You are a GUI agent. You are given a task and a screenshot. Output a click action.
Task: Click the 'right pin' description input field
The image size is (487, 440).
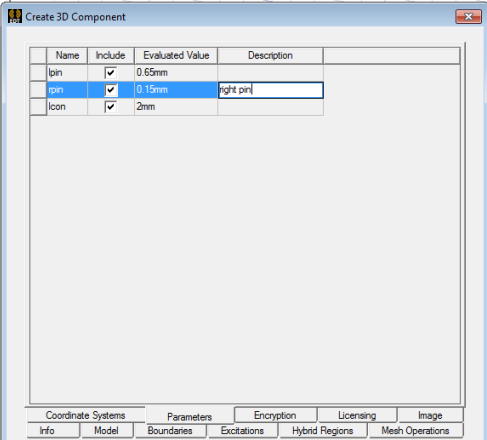(271, 90)
